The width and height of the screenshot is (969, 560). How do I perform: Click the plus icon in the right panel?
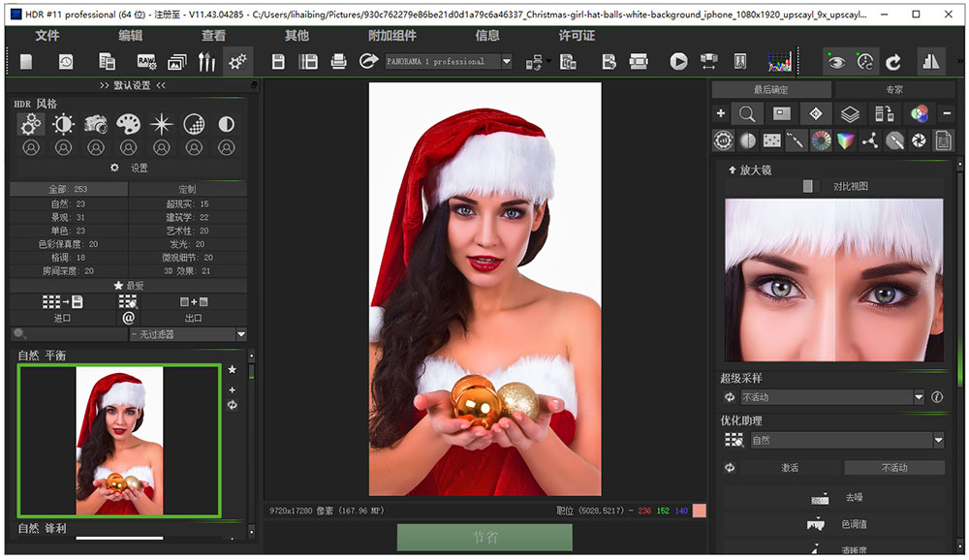tap(721, 113)
